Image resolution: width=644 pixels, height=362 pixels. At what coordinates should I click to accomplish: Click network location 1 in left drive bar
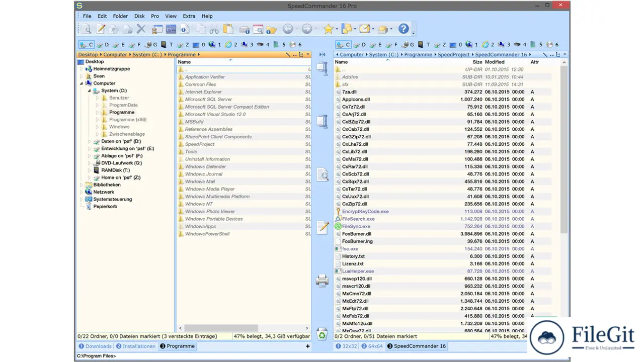point(215,45)
